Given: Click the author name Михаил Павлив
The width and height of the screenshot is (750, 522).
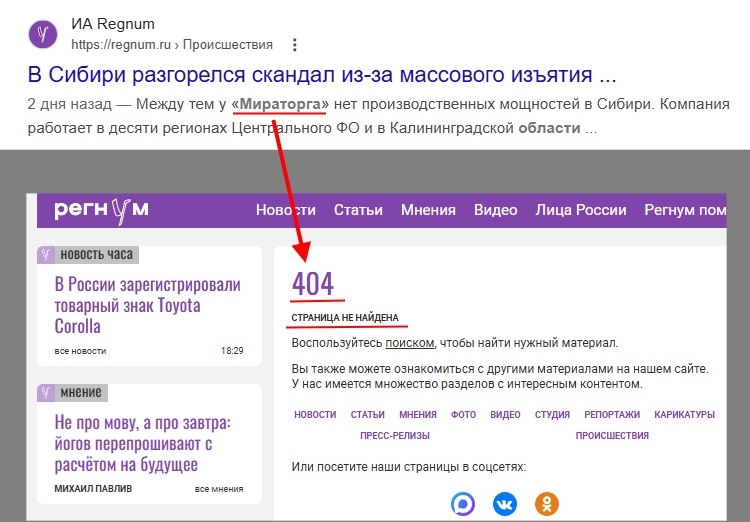Looking at the screenshot, I should coord(93,489).
